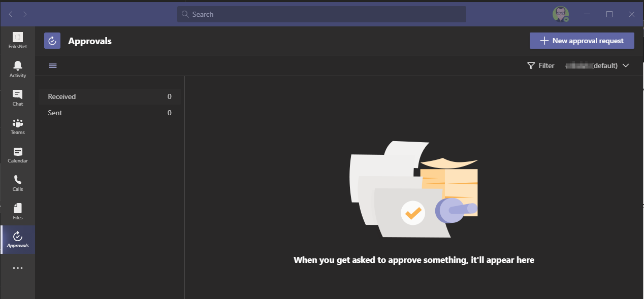Open the Filter options
This screenshot has height=299, width=644.
click(541, 65)
